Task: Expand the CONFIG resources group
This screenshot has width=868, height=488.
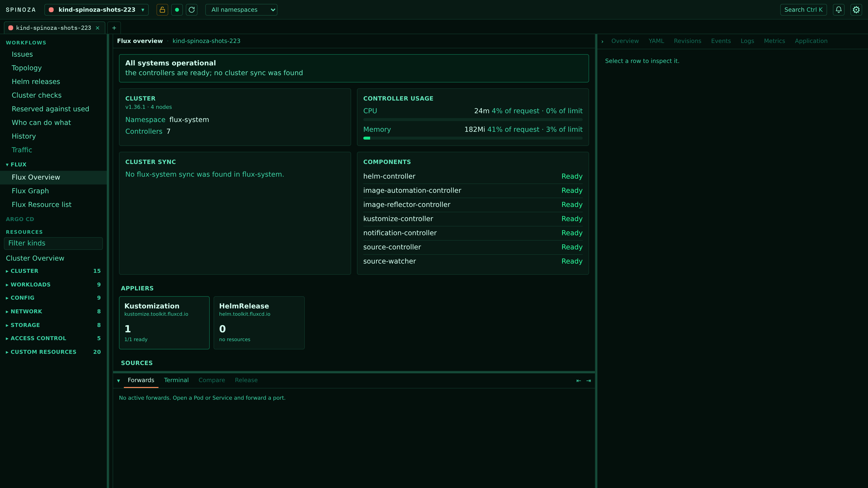Action: pos(53,298)
